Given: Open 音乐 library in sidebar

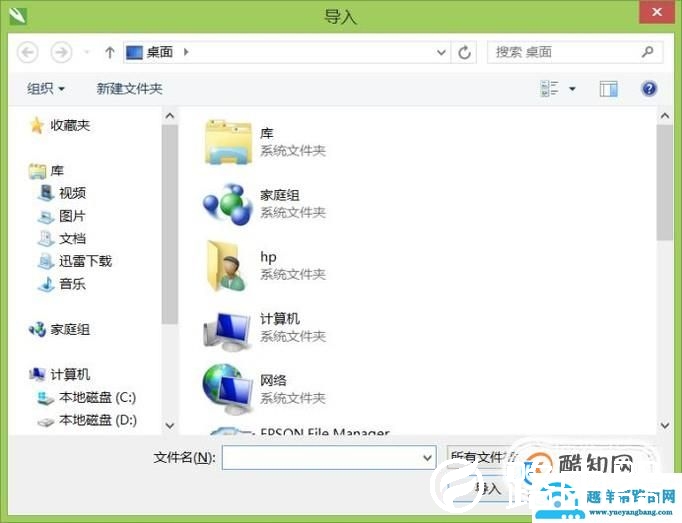Looking at the screenshot, I should tap(72, 284).
